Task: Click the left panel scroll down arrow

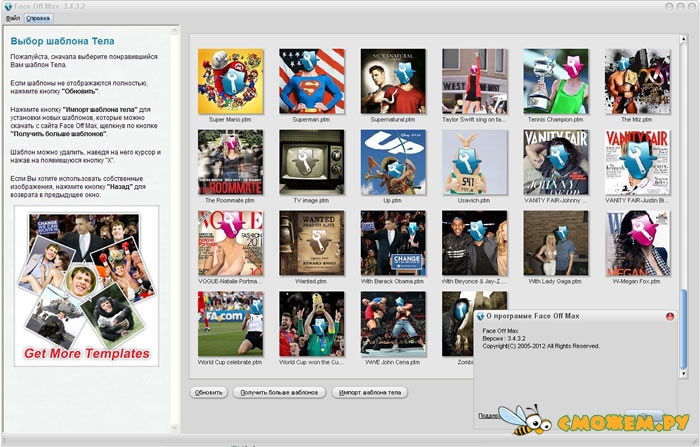Action: tap(175, 428)
